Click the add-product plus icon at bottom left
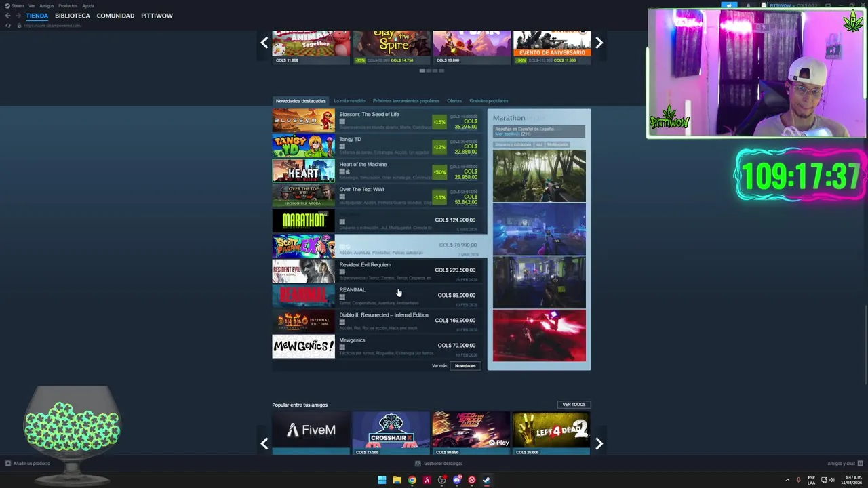This screenshot has height=488, width=868. (8, 464)
